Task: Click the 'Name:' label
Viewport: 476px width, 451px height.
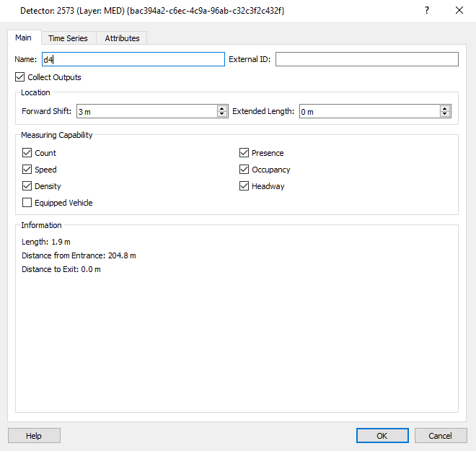Action: point(25,59)
